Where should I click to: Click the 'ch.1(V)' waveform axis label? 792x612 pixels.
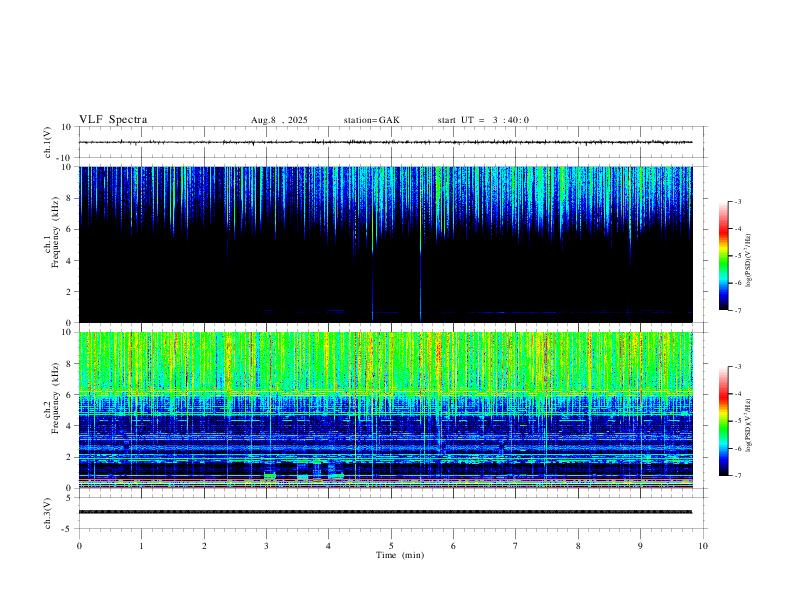(x=48, y=142)
